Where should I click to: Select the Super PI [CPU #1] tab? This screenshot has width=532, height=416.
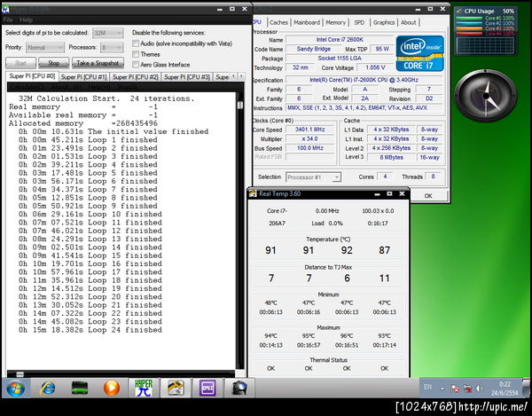[x=83, y=77]
